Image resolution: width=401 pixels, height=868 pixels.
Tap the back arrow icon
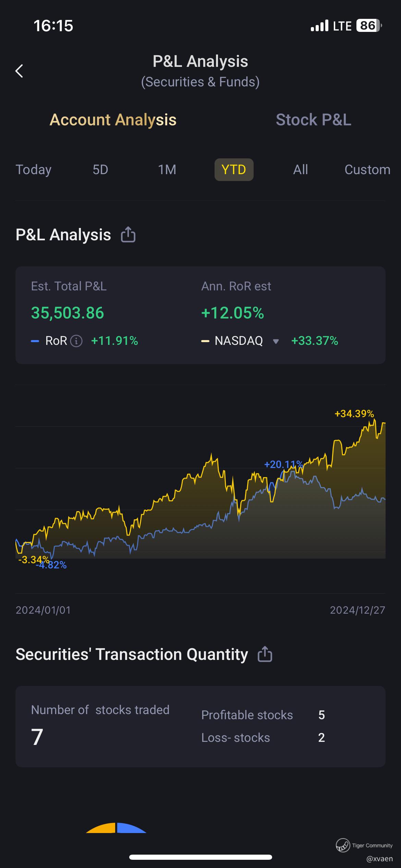20,71
